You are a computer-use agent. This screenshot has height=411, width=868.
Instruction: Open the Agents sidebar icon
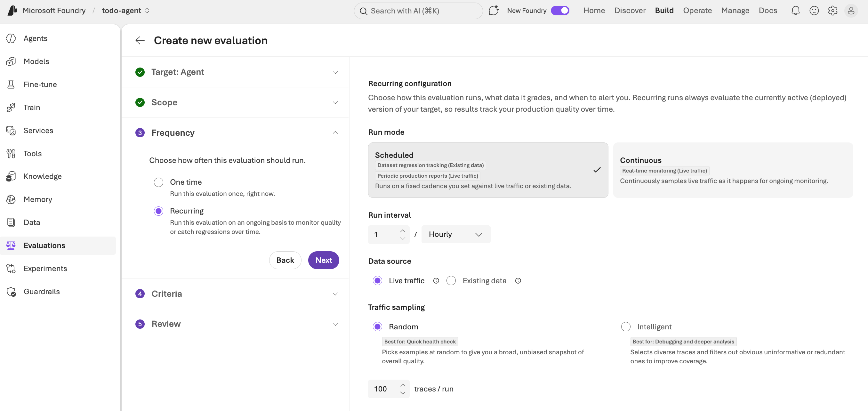(x=11, y=38)
